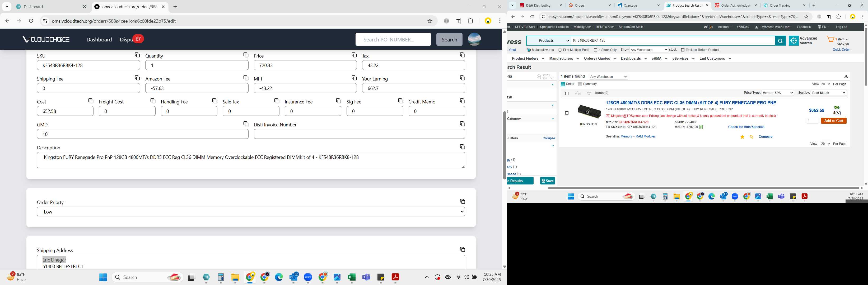Open the bottom View 20 per page dropdown
The image size is (868, 285).
tap(825, 144)
